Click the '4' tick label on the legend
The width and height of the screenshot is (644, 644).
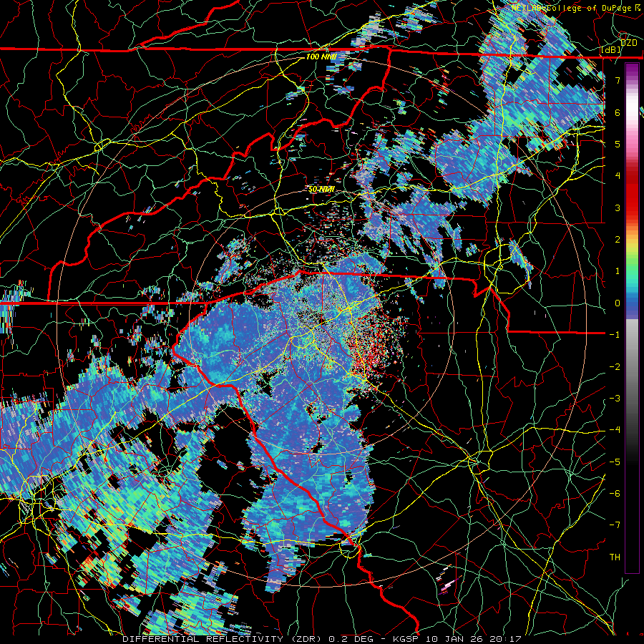pos(618,176)
